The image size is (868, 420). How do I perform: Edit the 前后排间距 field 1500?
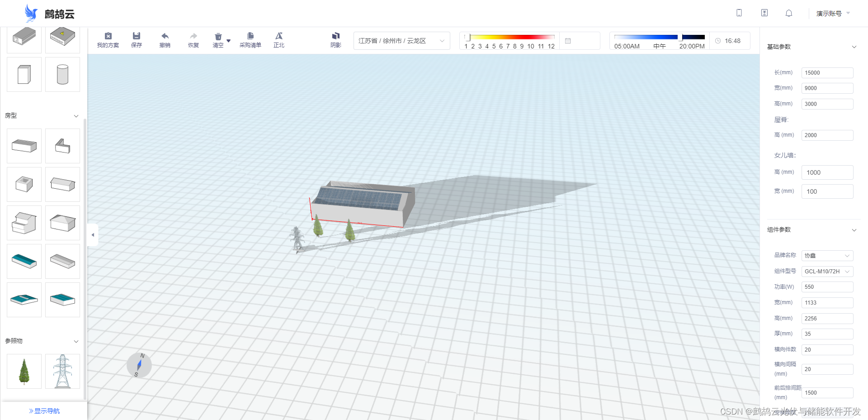[x=827, y=393]
